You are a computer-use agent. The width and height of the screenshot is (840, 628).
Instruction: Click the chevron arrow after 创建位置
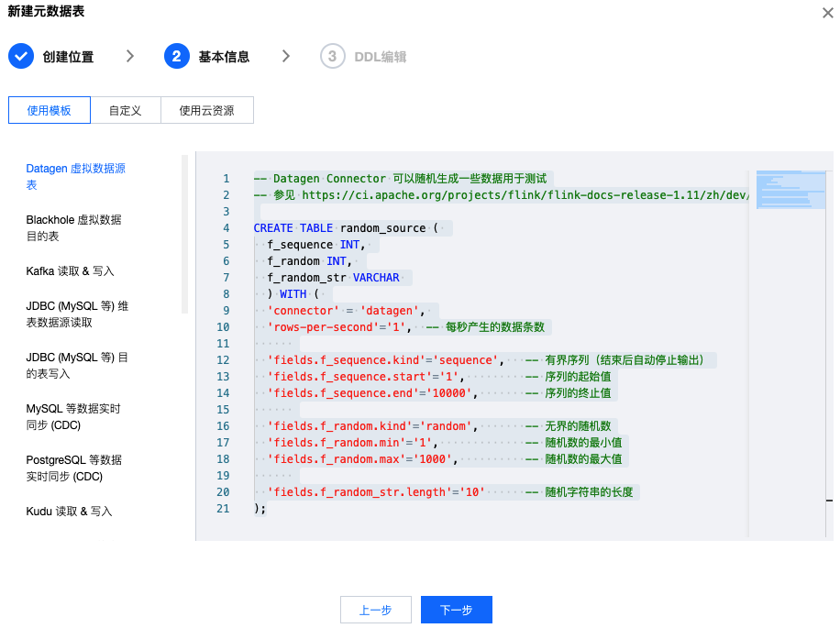pos(129,56)
